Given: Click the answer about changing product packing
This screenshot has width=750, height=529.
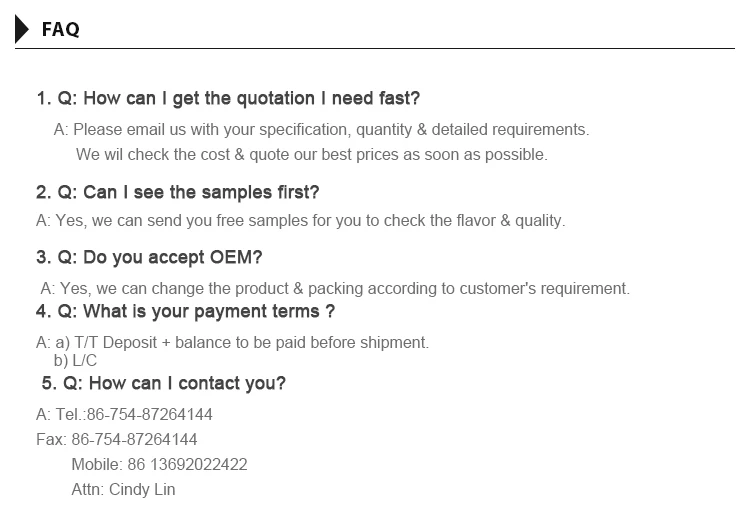Looking at the screenshot, I should point(335,288).
